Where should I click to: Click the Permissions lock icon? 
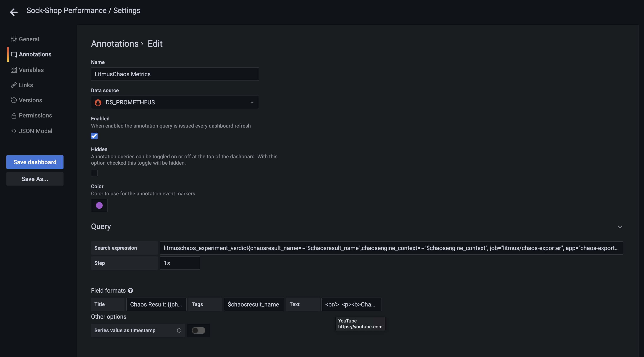pyautogui.click(x=14, y=116)
